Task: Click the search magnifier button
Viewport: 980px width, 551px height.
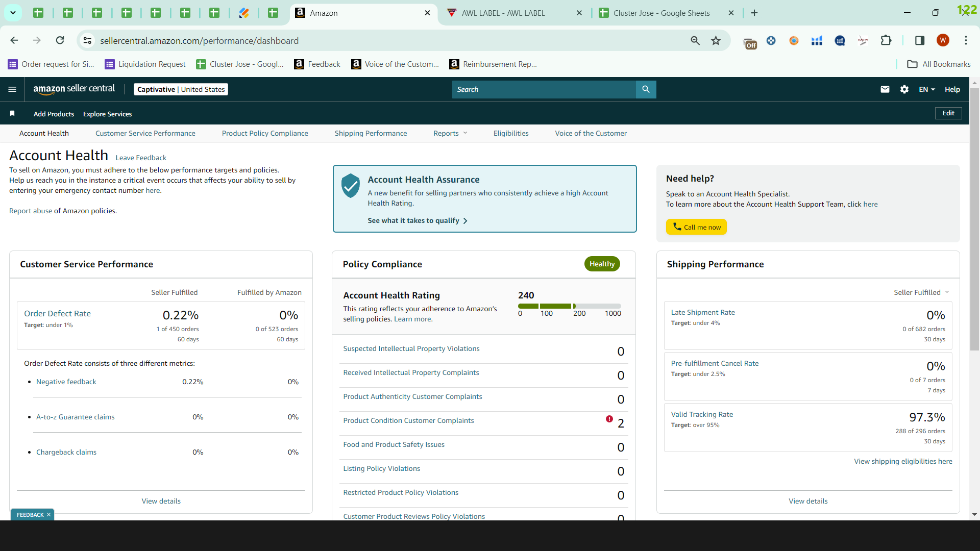Action: click(x=646, y=89)
